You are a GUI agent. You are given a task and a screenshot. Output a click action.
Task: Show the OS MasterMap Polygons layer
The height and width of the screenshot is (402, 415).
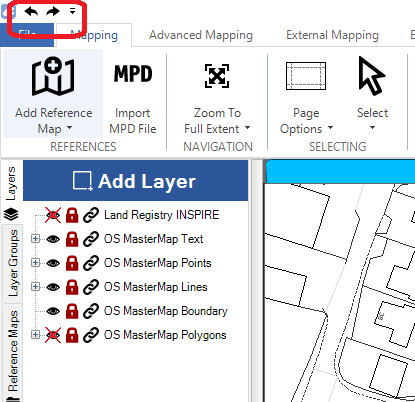53,335
